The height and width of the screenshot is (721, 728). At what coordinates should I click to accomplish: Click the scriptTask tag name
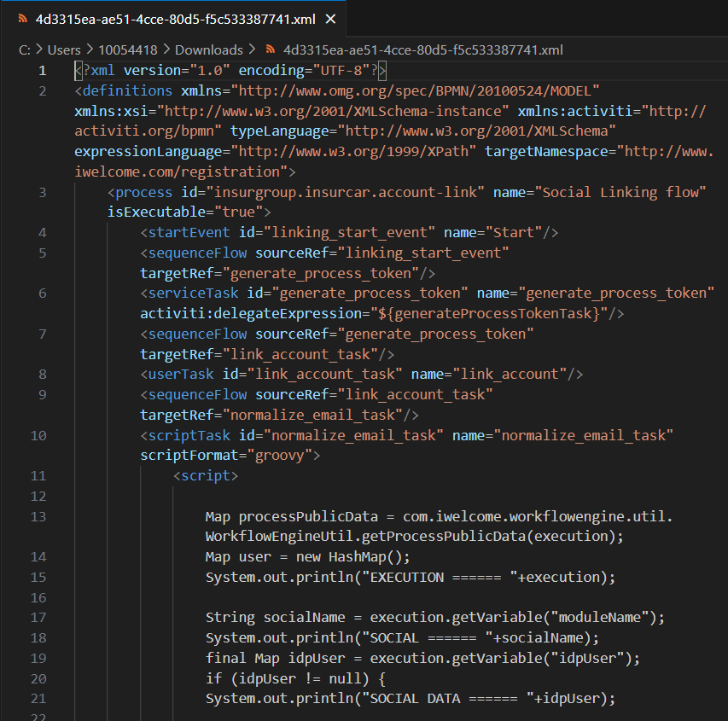click(189, 435)
